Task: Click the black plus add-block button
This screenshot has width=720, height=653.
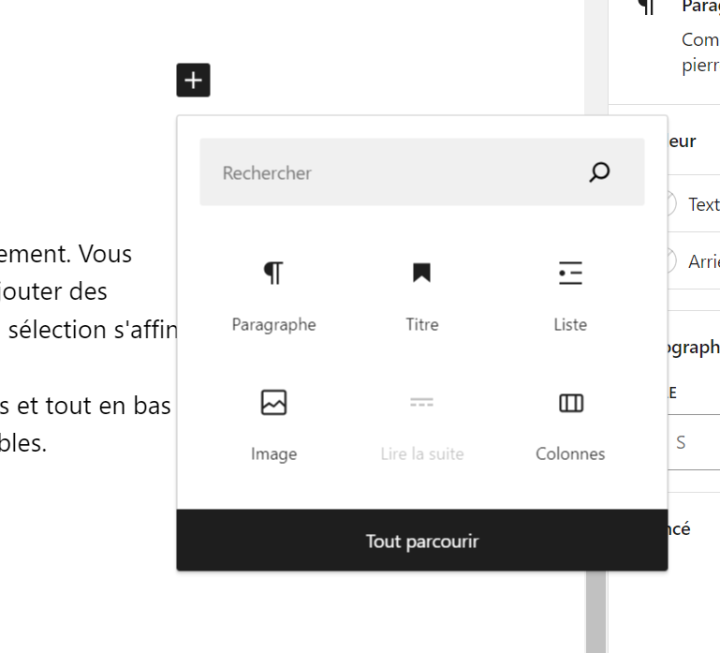Action: [193, 80]
